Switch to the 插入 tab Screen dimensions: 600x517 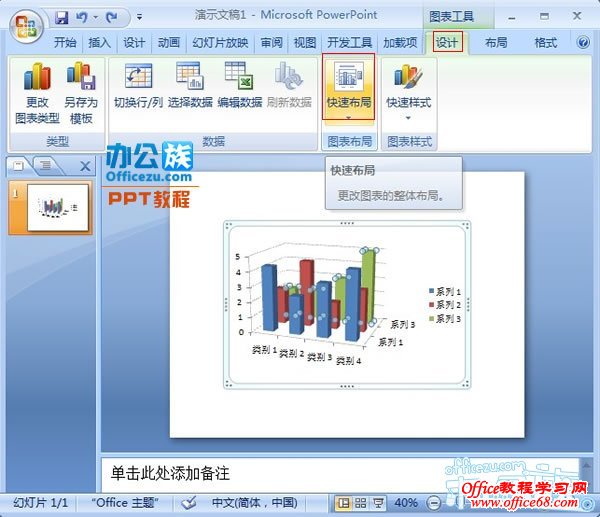(x=99, y=42)
